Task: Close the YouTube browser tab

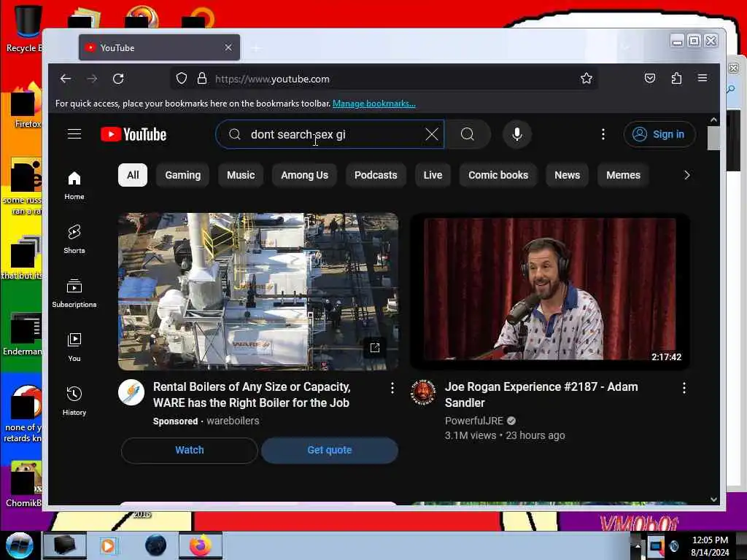Action: (x=228, y=47)
